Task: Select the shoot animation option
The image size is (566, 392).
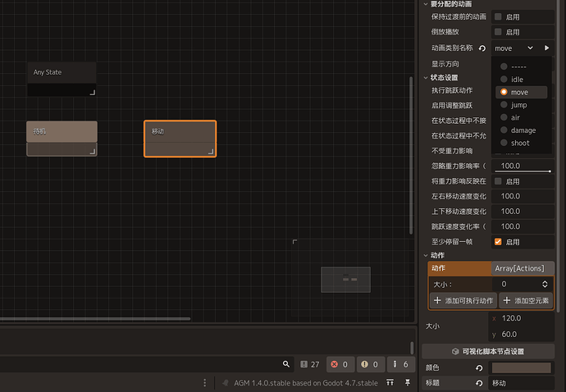Action: pyautogui.click(x=521, y=143)
